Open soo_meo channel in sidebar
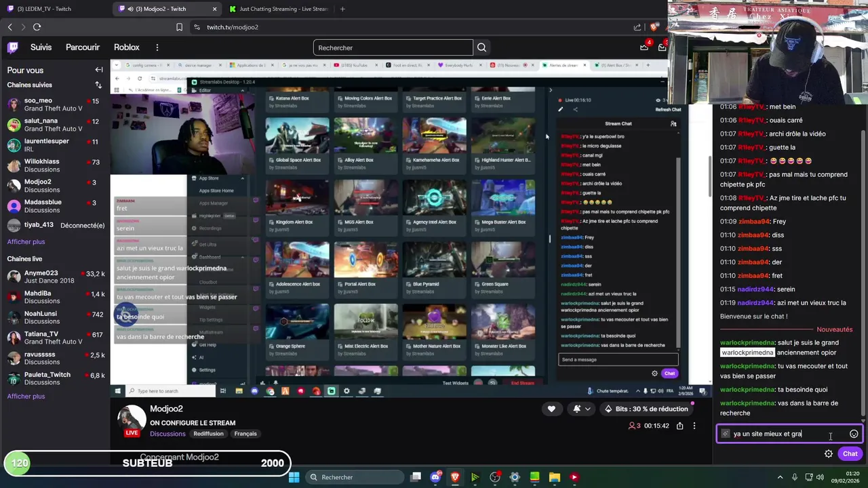Screen dimensions: 868x488 (54, 104)
